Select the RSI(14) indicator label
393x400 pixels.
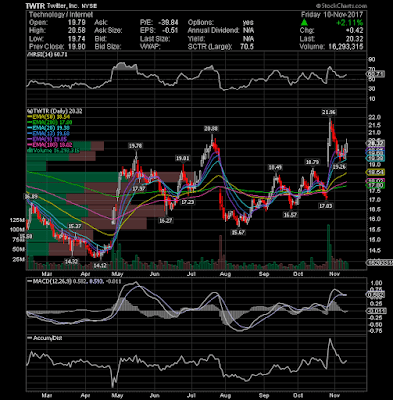point(47,54)
